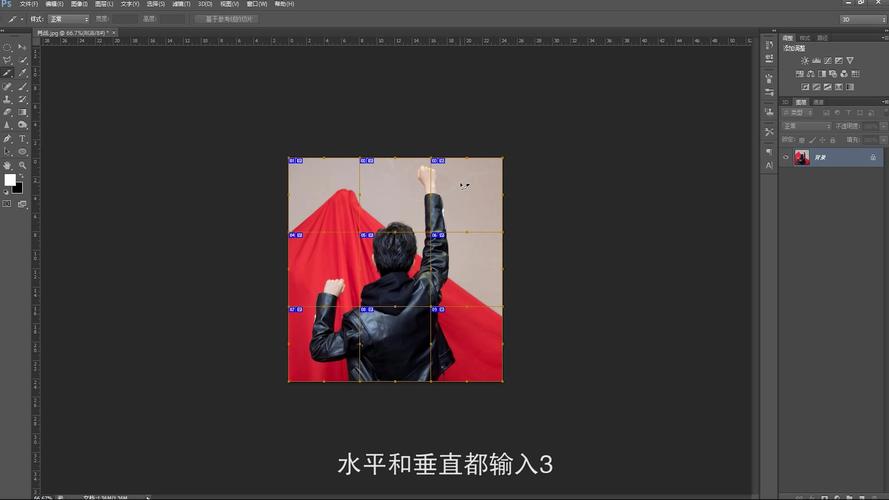Select the Eyedropper tool
The height and width of the screenshot is (500, 889).
click(22, 73)
